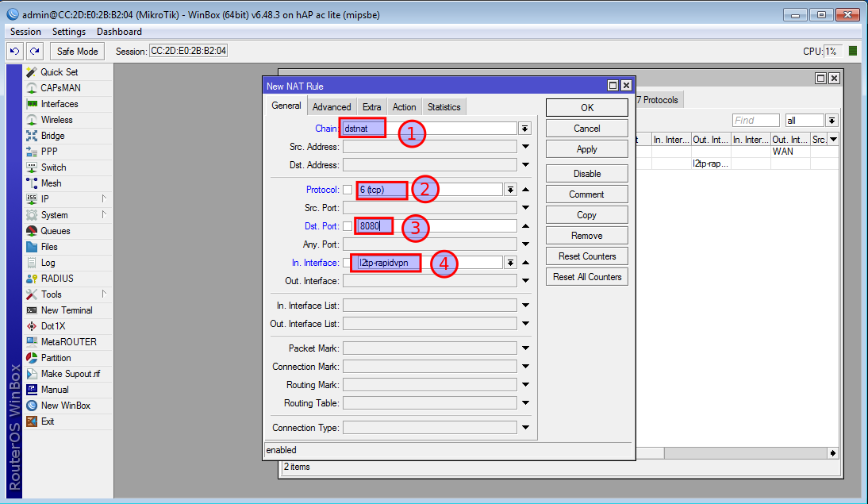The image size is (868, 504).
Task: Click OK to save NAT rule
Action: click(587, 108)
